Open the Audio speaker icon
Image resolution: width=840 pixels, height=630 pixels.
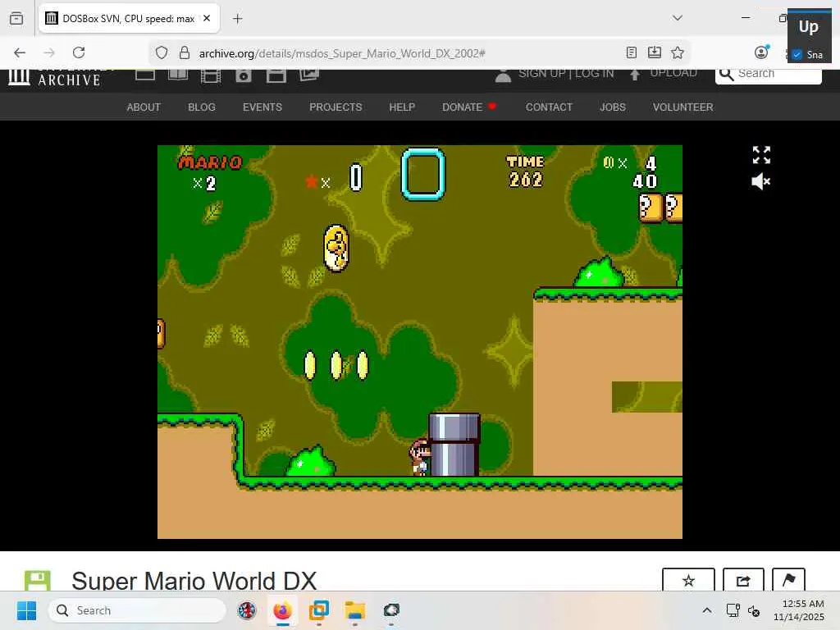243,76
